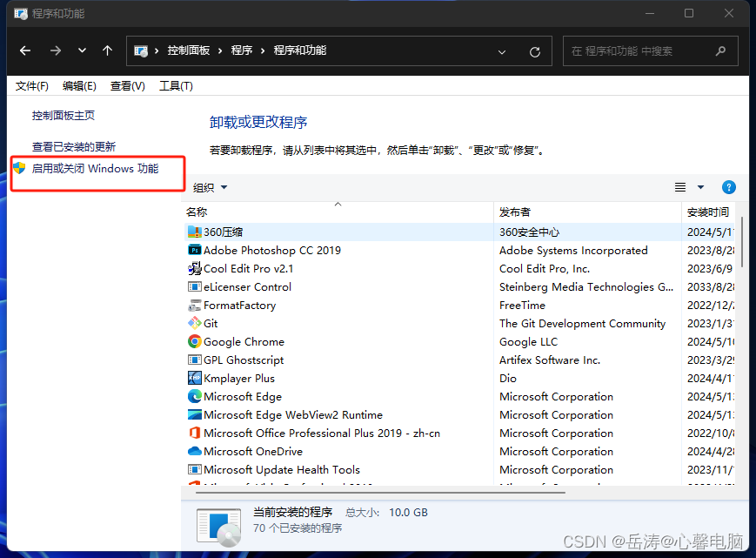Viewport: 756px width, 558px height.
Task: Open the 查看(V) menu
Action: [127, 86]
